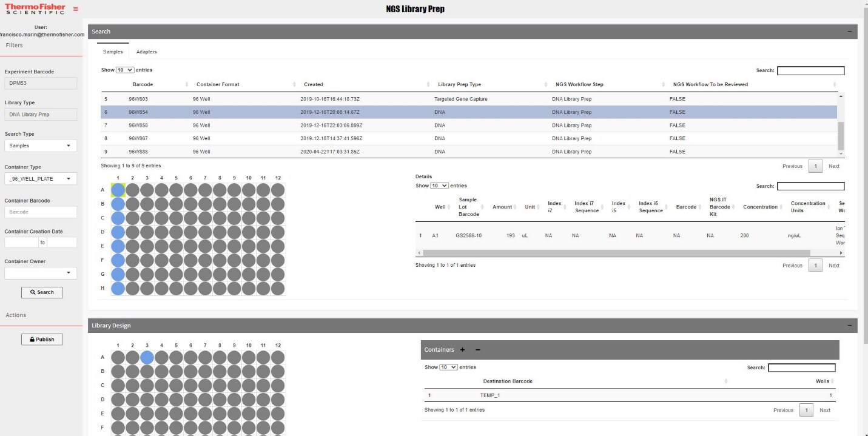Open the Container Type dropdown
This screenshot has width=868, height=436.
coord(41,179)
